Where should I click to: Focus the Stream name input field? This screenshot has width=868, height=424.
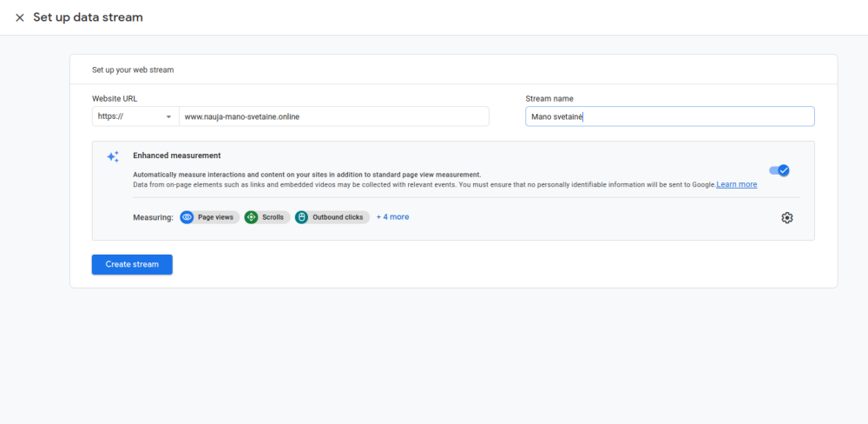(x=669, y=116)
